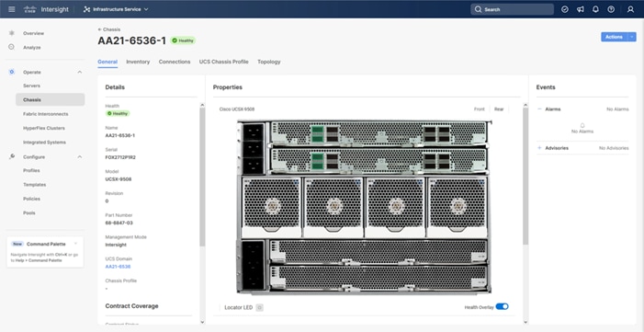
Task: Click model value UCSX-9508
Action: tap(119, 179)
